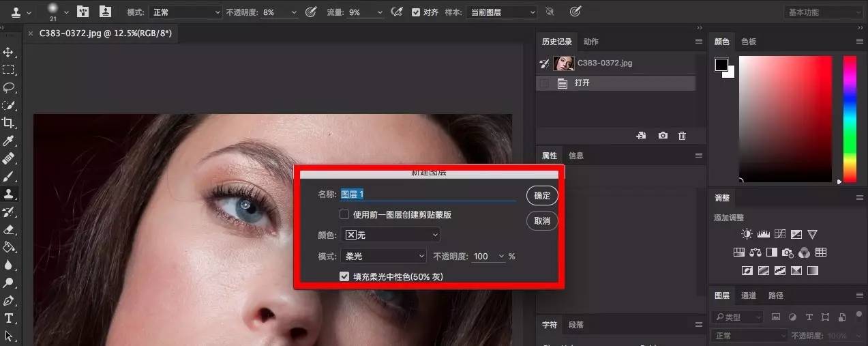The width and height of the screenshot is (868, 346).
Task: Select the Dodge tool
Action: click(x=9, y=283)
